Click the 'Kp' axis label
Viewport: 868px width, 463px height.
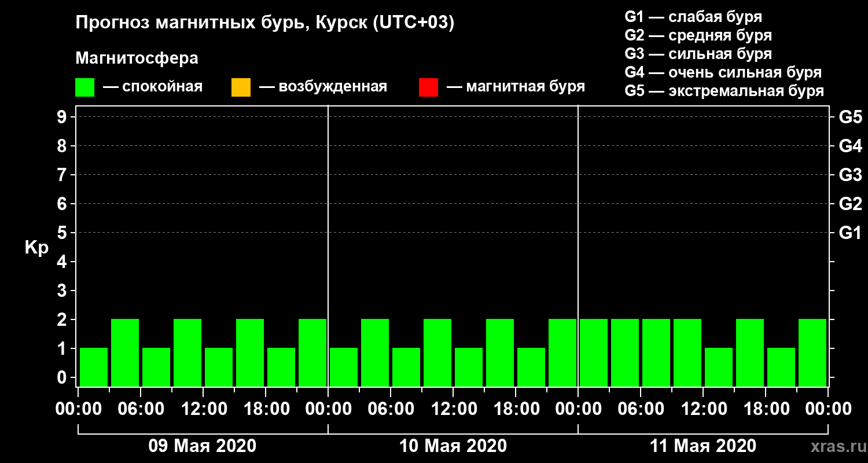click(36, 248)
